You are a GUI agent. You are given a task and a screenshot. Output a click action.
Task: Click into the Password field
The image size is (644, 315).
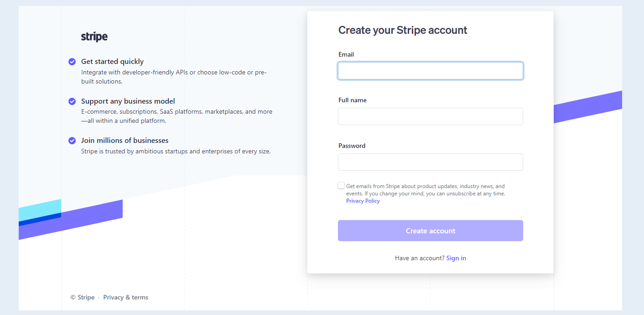pyautogui.click(x=431, y=162)
